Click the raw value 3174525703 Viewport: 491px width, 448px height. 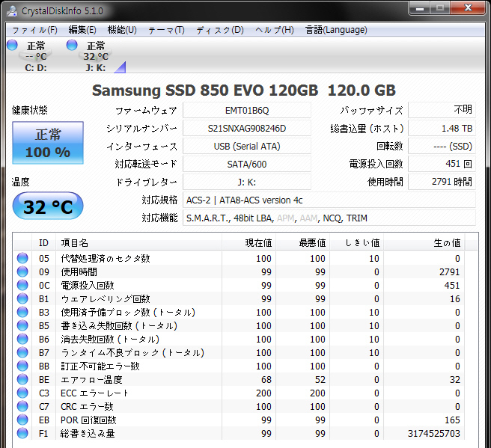[433, 433]
